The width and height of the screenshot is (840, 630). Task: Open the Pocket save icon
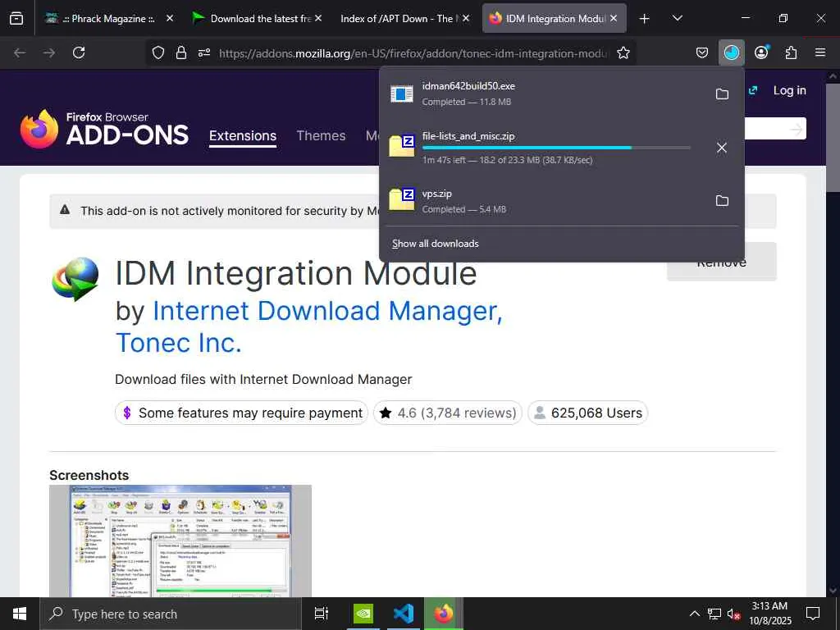(x=702, y=52)
